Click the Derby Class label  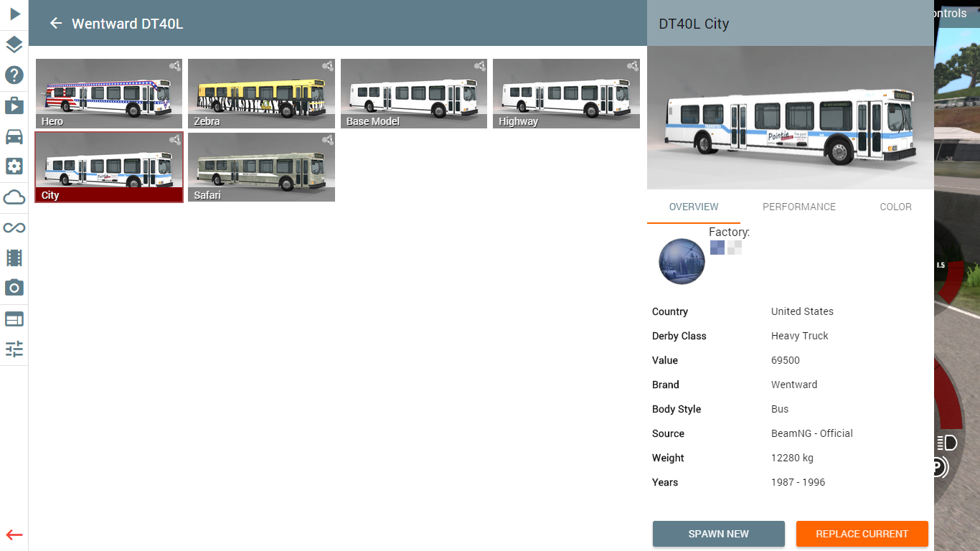tap(679, 336)
